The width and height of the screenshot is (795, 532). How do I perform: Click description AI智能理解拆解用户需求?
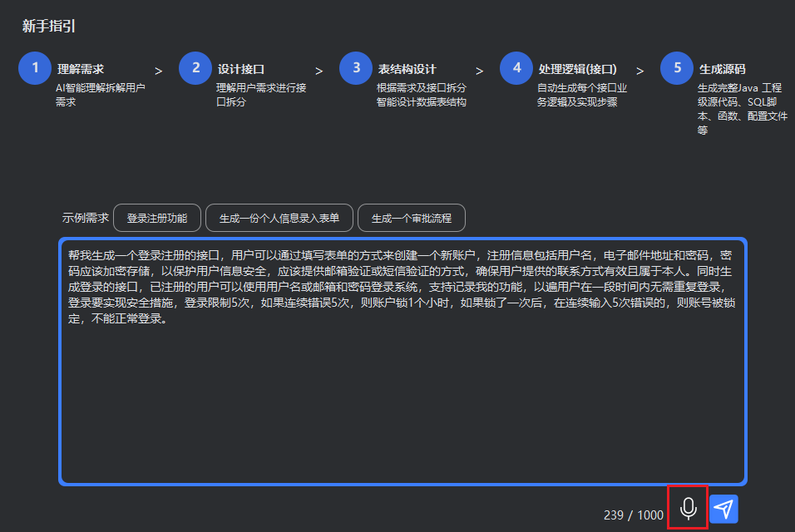[101, 95]
